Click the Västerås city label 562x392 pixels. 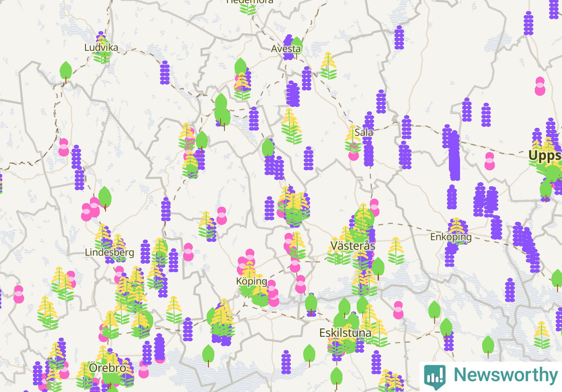point(353,246)
